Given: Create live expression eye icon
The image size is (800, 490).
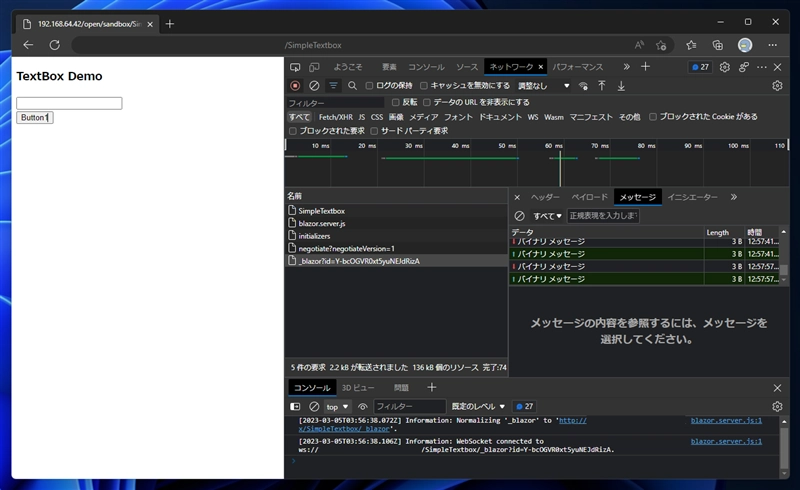Looking at the screenshot, I should 363,406.
